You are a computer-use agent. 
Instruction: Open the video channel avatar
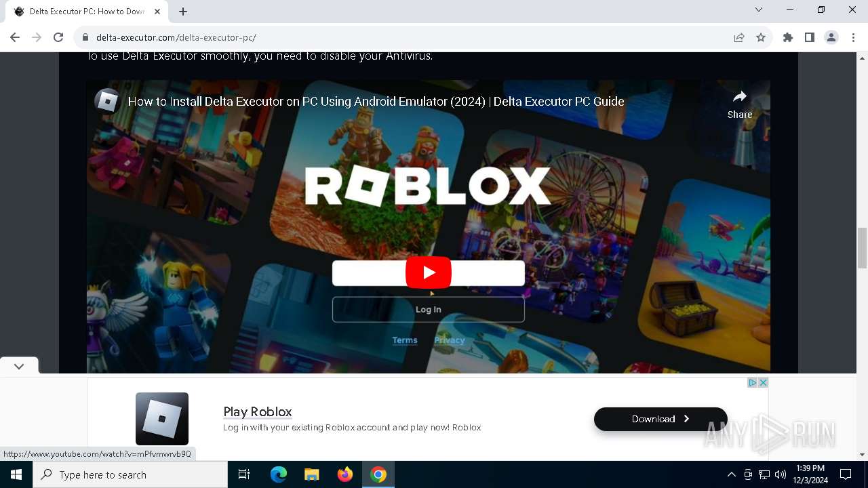(x=107, y=101)
